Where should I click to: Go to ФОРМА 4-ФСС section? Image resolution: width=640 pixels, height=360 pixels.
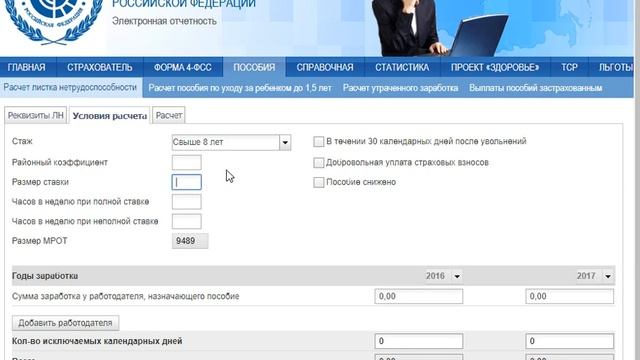click(x=182, y=67)
